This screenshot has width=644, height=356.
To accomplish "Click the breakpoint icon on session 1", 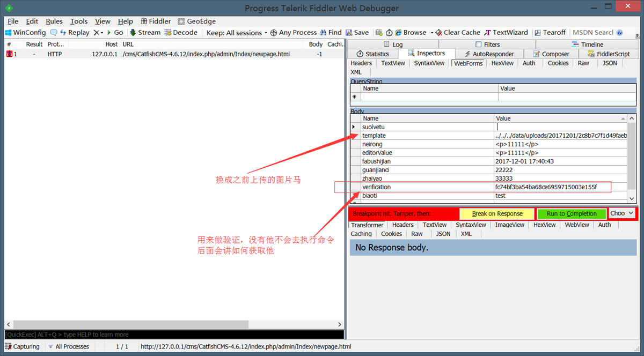I will tap(9, 54).
